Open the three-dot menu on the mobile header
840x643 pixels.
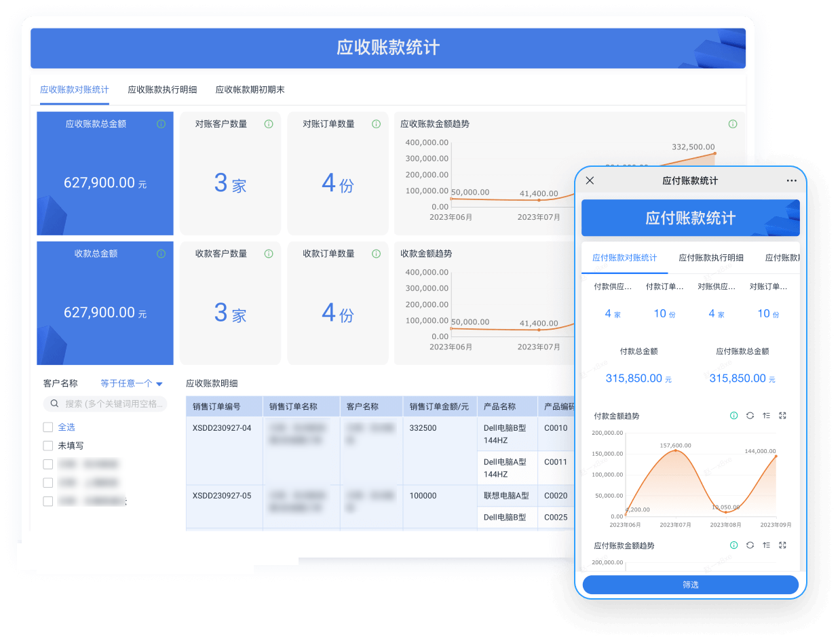(x=791, y=181)
